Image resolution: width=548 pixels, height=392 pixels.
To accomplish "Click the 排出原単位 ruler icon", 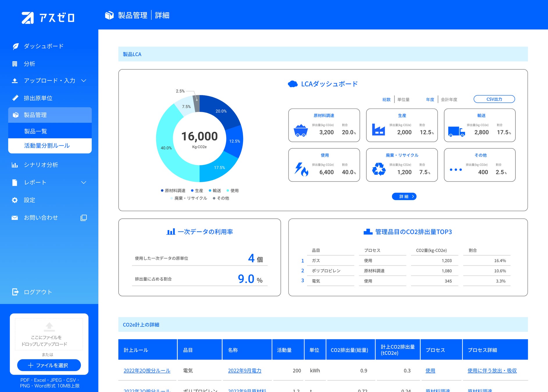I will (x=15, y=98).
